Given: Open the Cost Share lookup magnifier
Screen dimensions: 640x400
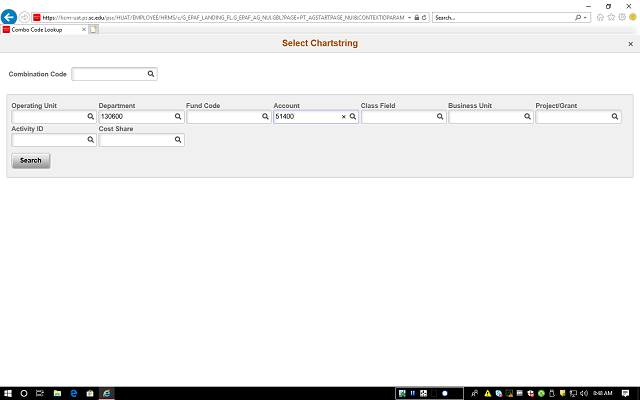Looking at the screenshot, I should coord(178,140).
